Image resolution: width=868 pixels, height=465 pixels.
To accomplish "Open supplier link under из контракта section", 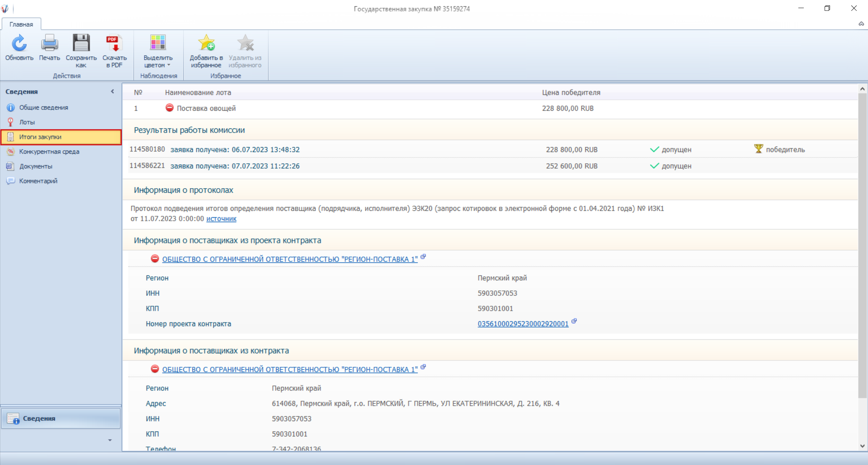I will (x=290, y=370).
